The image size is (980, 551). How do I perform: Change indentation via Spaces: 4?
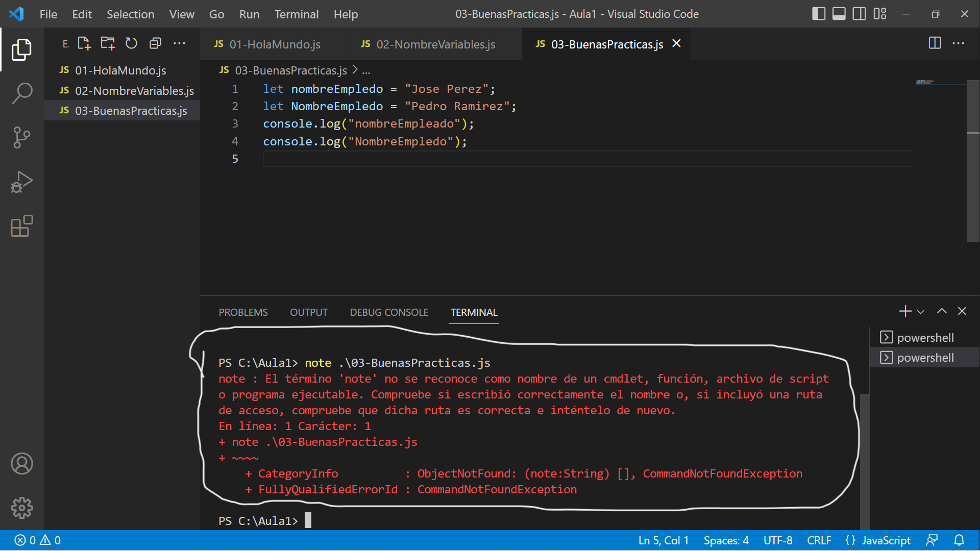(x=726, y=540)
